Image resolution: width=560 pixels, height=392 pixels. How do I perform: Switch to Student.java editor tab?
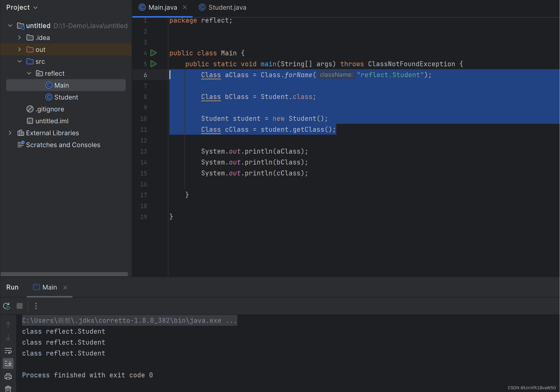(x=227, y=7)
